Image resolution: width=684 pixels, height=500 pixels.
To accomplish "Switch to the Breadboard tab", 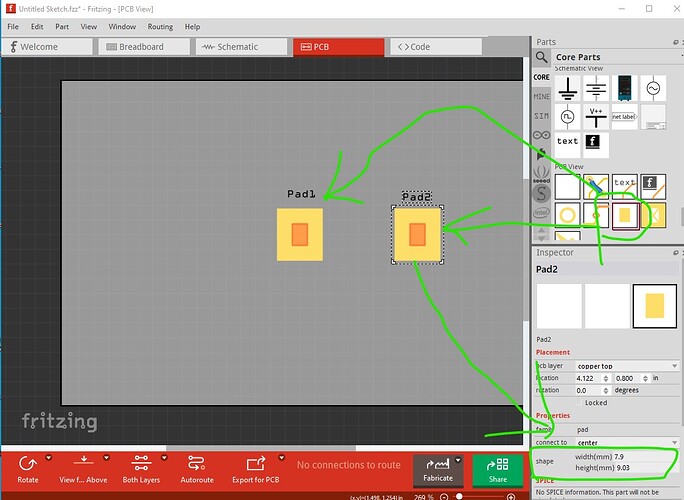I will (x=144, y=47).
